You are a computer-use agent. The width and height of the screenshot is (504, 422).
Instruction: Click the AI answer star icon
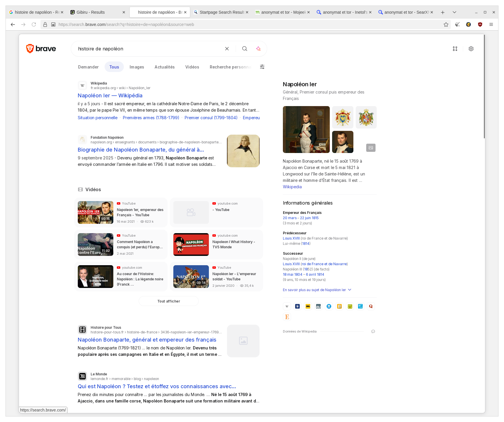(x=258, y=49)
